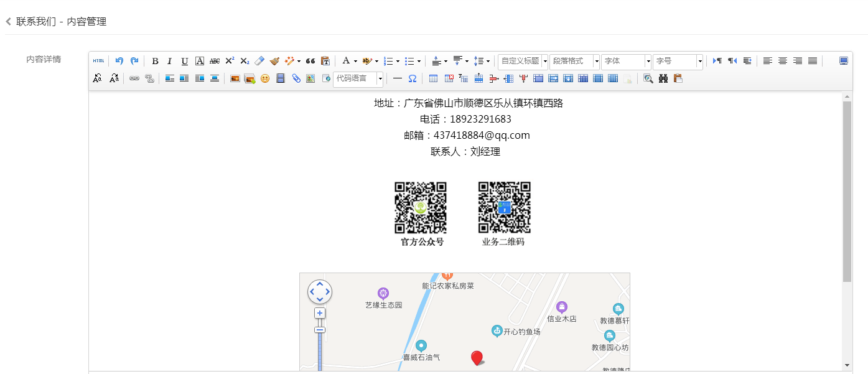Image resolution: width=868 pixels, height=374 pixels.
Task: Click the delete table icon
Action: pos(449,78)
